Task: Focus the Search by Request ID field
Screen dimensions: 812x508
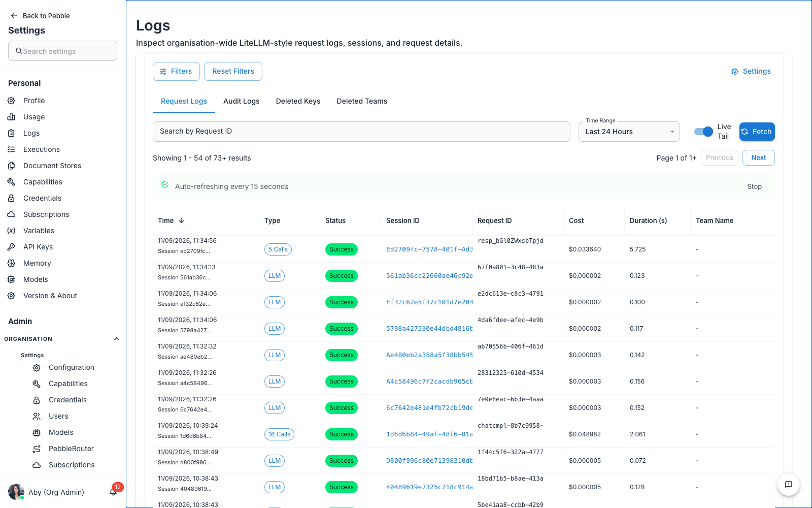Action: tap(361, 131)
